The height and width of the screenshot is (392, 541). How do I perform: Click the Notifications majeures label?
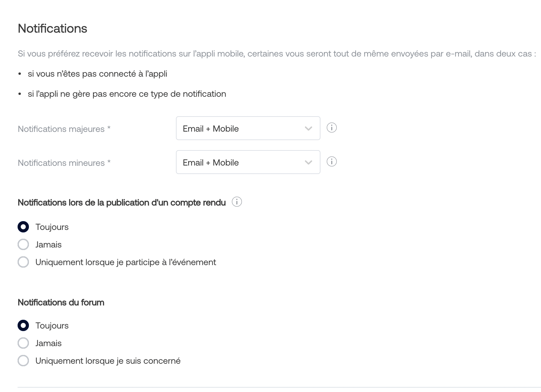pyautogui.click(x=64, y=129)
